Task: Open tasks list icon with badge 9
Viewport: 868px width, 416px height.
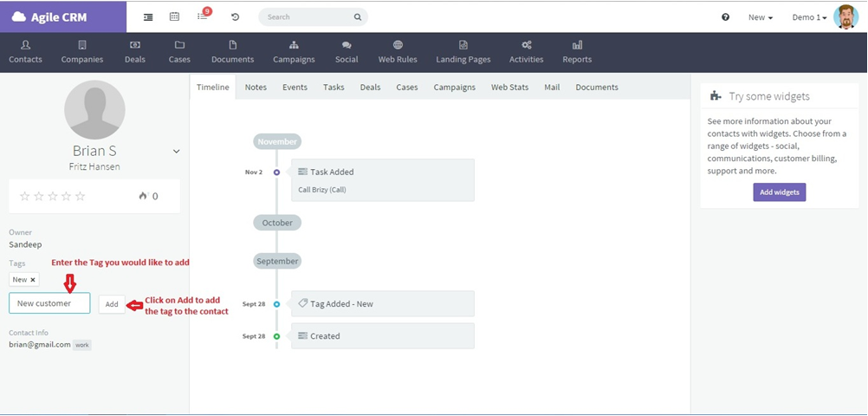Action: 203,16
